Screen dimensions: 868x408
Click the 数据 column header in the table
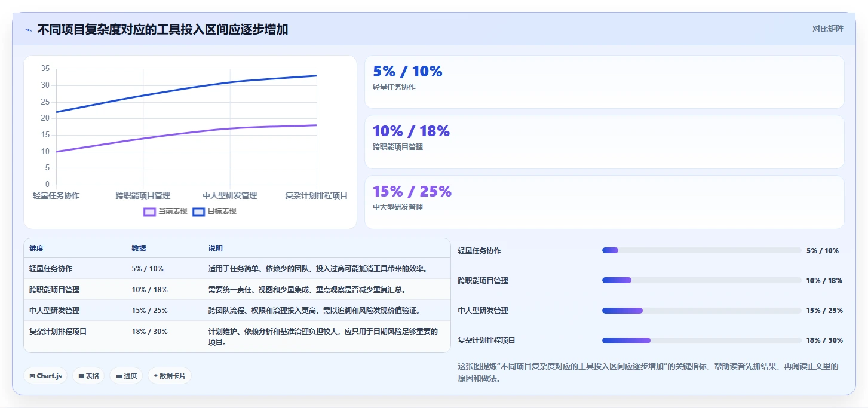tap(139, 249)
